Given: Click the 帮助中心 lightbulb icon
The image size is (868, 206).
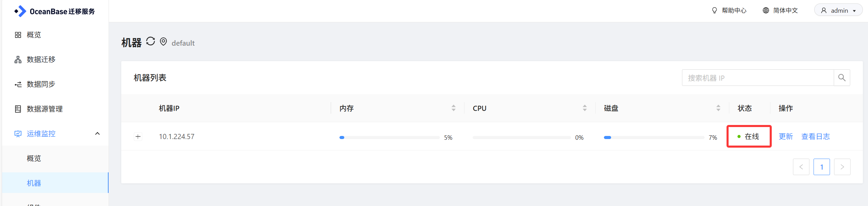Looking at the screenshot, I should coord(714,11).
